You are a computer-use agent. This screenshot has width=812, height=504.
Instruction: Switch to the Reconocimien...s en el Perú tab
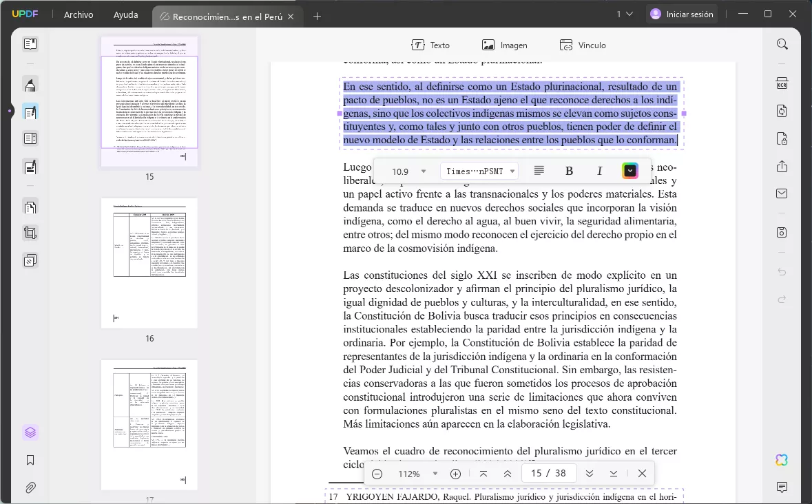pos(227,17)
